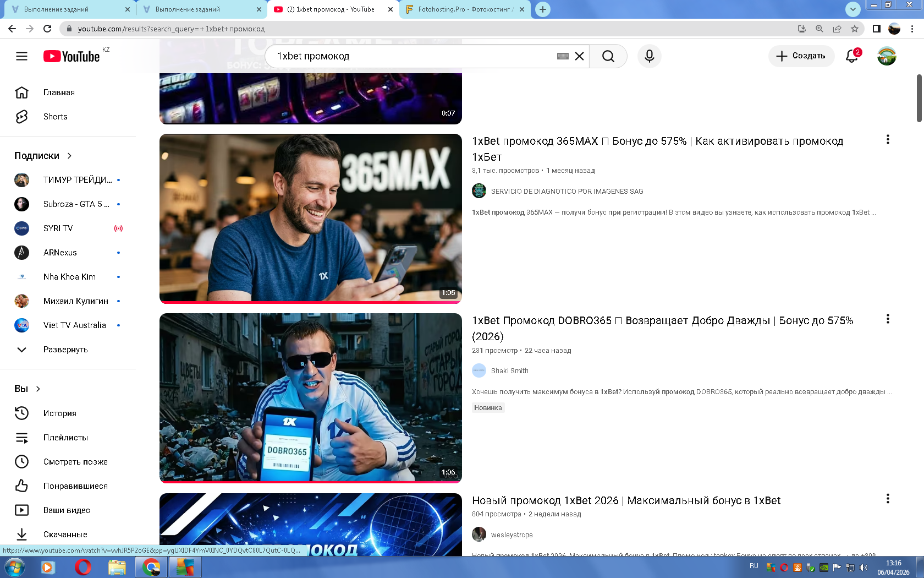Open ARNexus subscription channel
This screenshot has height=578, width=924.
68,253
